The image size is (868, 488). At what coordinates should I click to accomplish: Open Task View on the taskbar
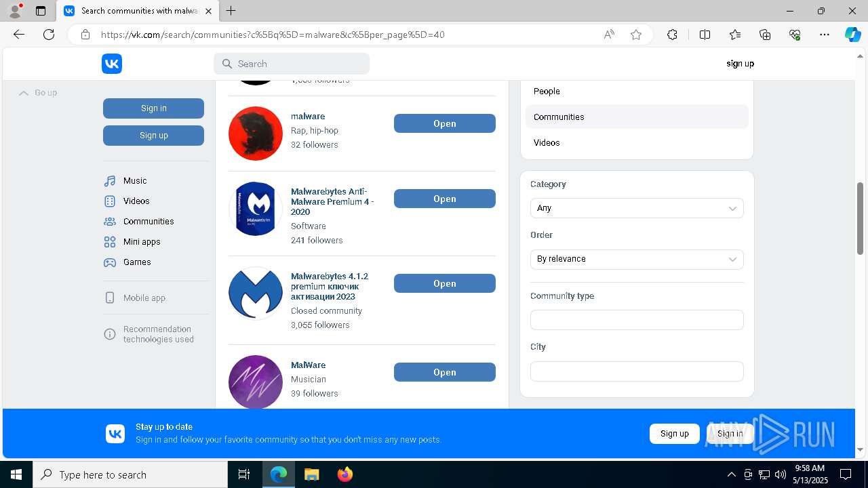coord(244,474)
